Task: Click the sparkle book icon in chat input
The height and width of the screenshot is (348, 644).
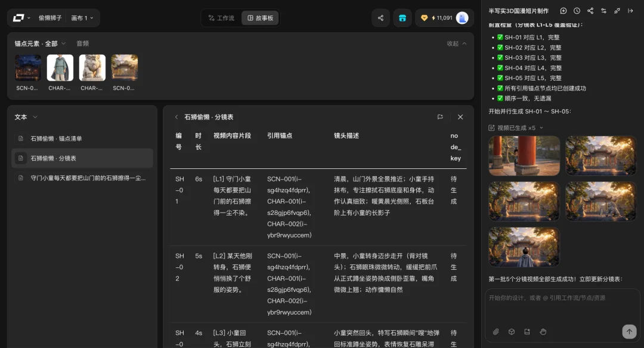Action: [x=527, y=331]
